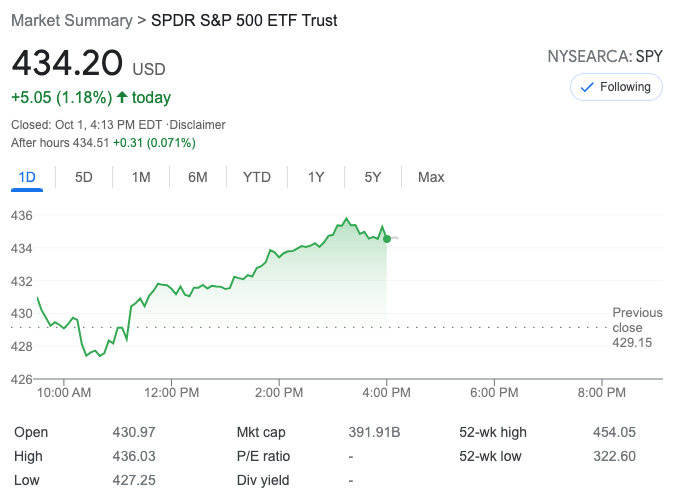Open the Market Summary breadcrumb link
The height and width of the screenshot is (496, 682).
point(71,20)
